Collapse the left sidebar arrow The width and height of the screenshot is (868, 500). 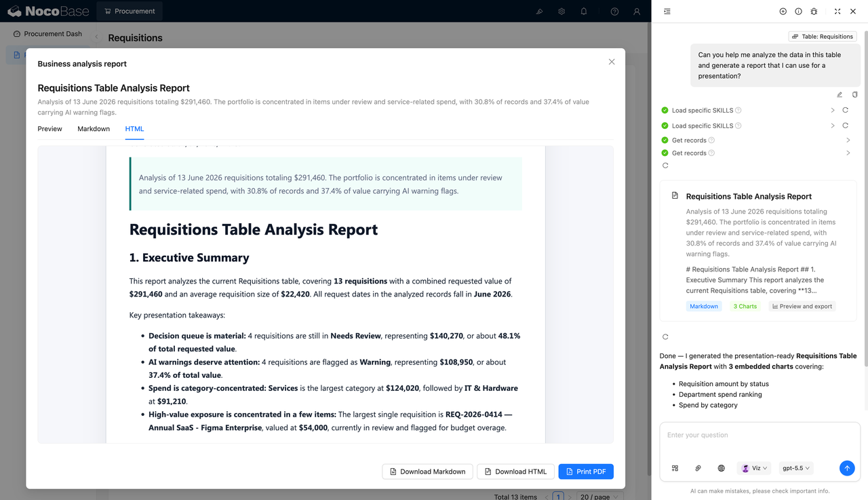[x=96, y=37]
